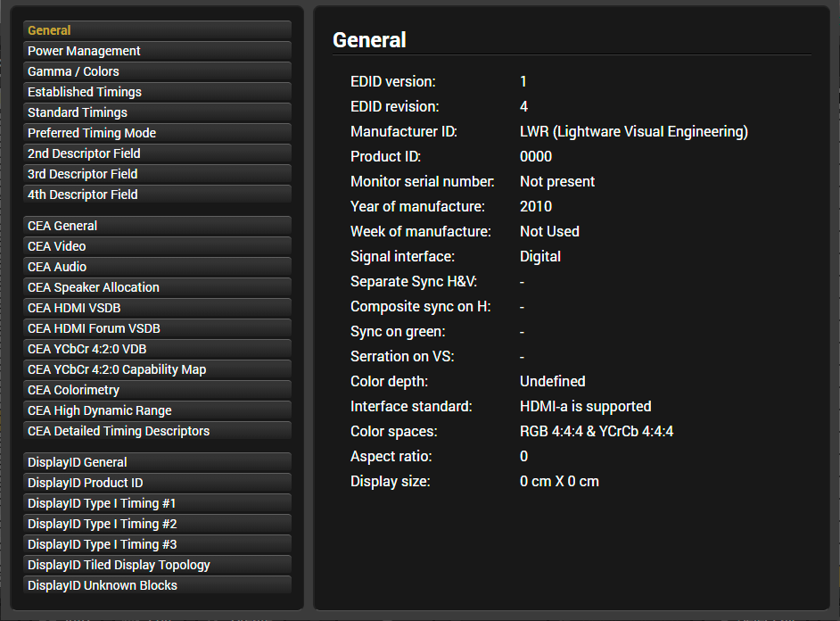View CEA YCbCr 4:2:0 Capability Map
840x621 pixels.
157,369
